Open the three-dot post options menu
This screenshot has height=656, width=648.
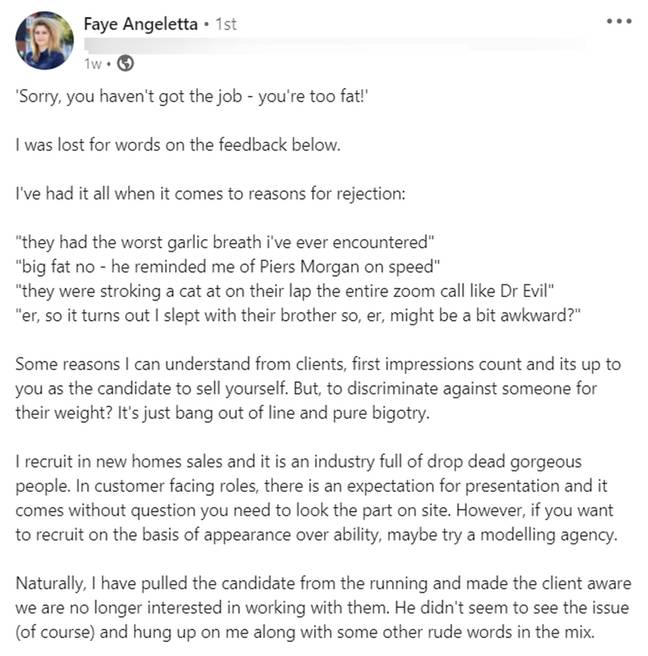[x=619, y=21]
